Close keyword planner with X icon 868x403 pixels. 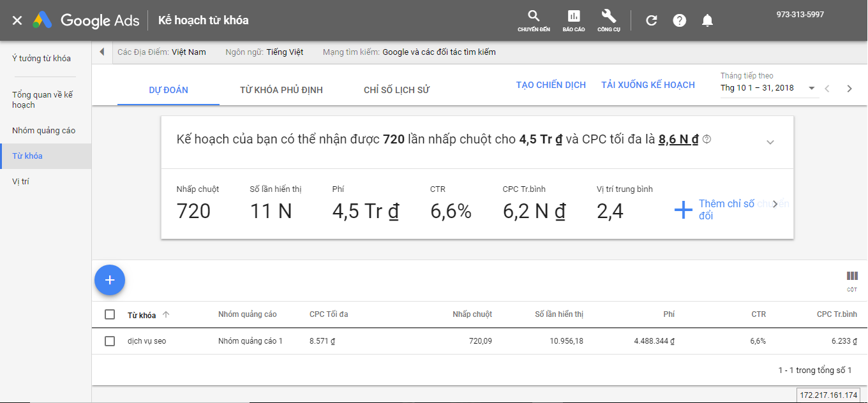17,20
